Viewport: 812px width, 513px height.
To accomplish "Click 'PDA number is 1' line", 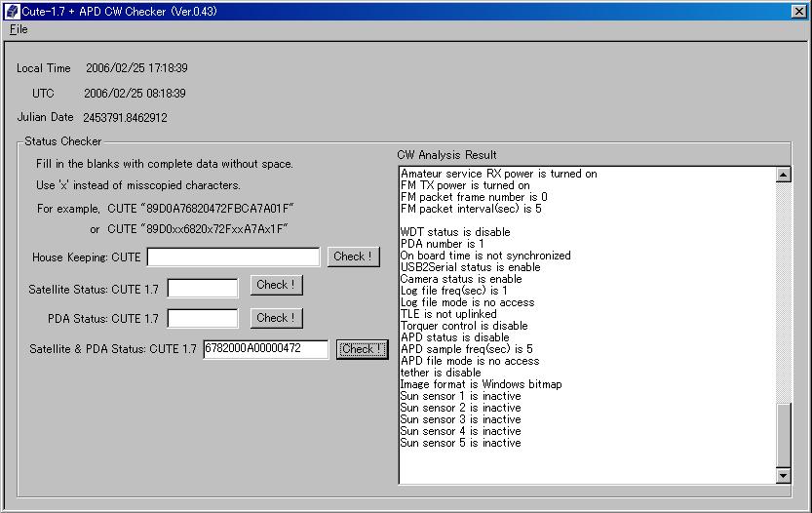I will click(442, 244).
